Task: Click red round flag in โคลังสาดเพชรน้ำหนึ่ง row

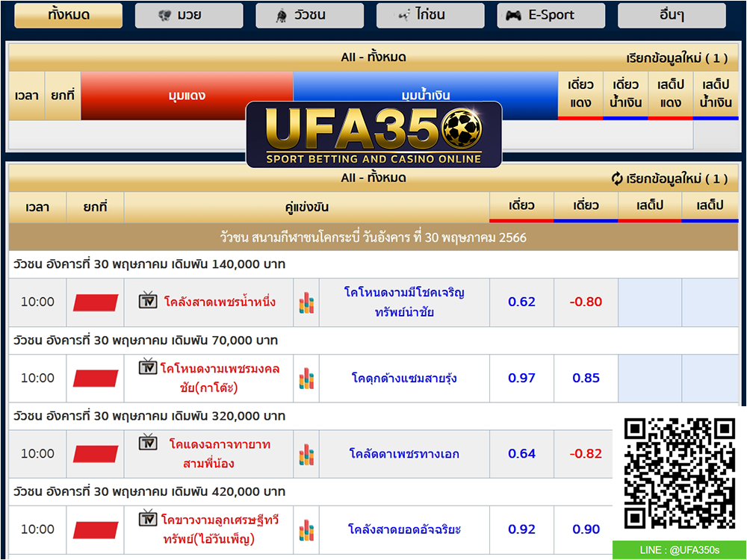Action: 96,302
